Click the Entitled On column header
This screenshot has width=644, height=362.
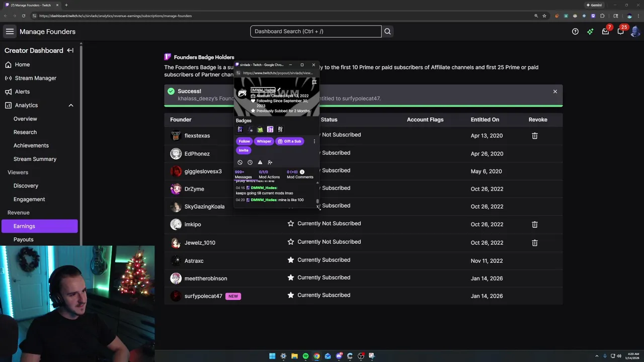(485, 120)
